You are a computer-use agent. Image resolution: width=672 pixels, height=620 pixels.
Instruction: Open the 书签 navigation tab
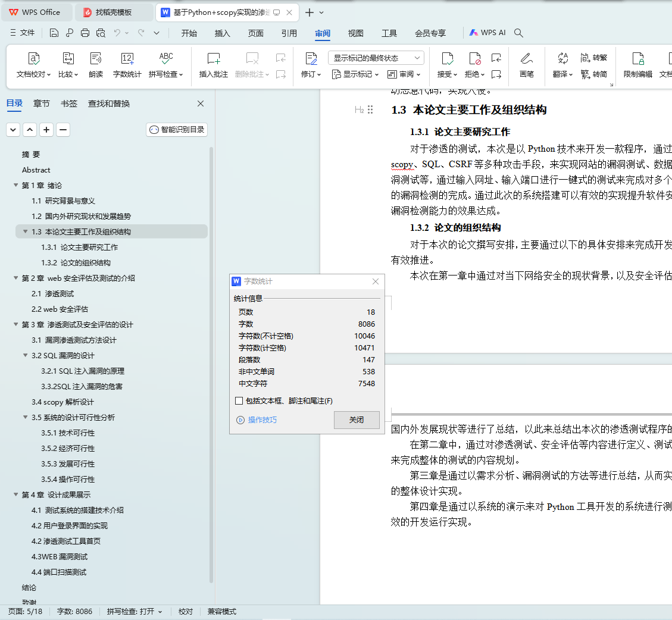[69, 104]
